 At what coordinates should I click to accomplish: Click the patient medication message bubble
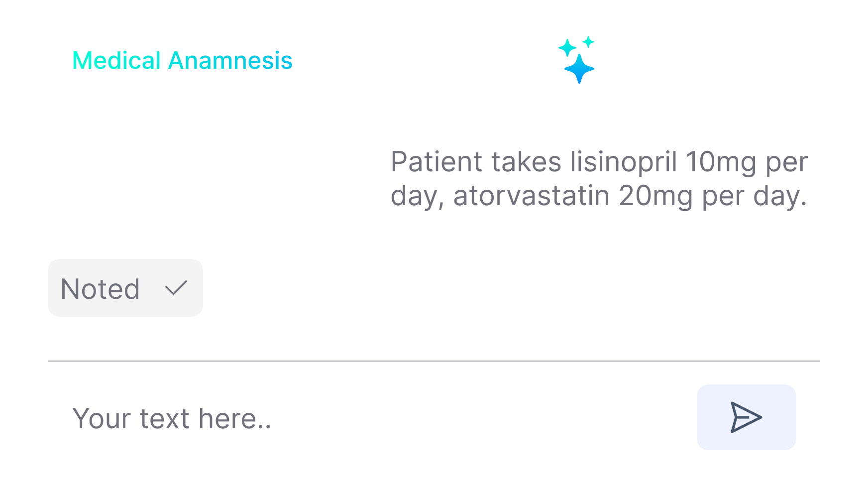tap(599, 179)
